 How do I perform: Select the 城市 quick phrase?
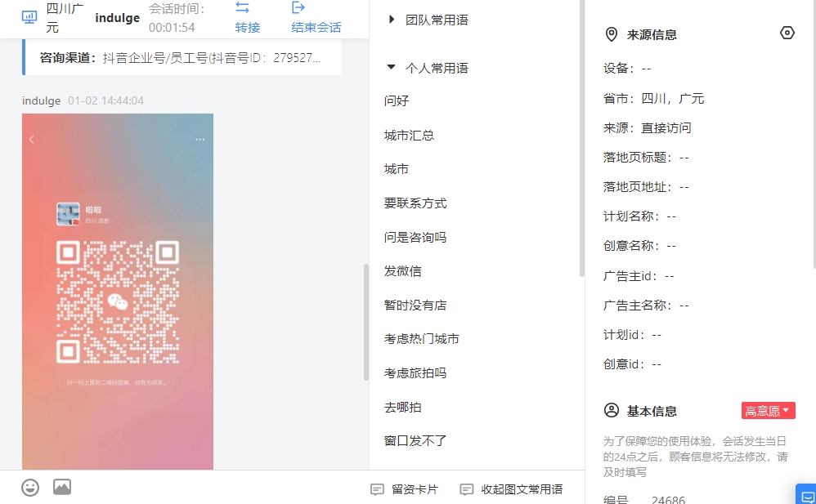397,169
